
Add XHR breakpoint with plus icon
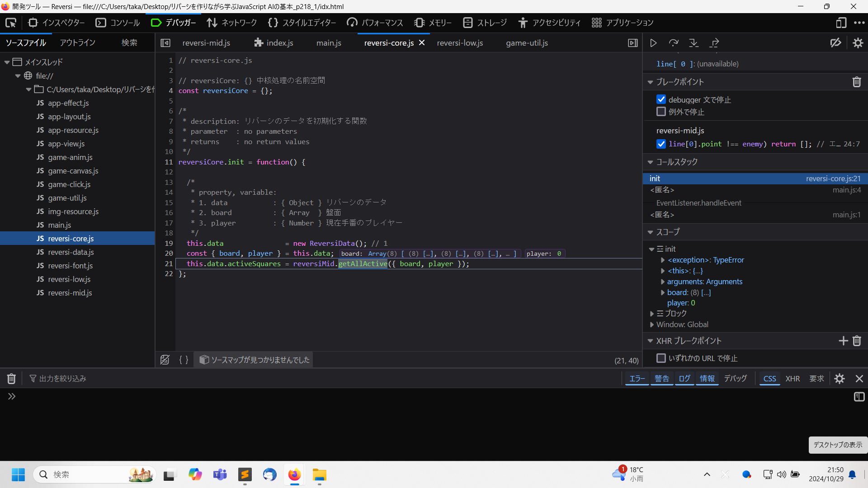(x=843, y=341)
